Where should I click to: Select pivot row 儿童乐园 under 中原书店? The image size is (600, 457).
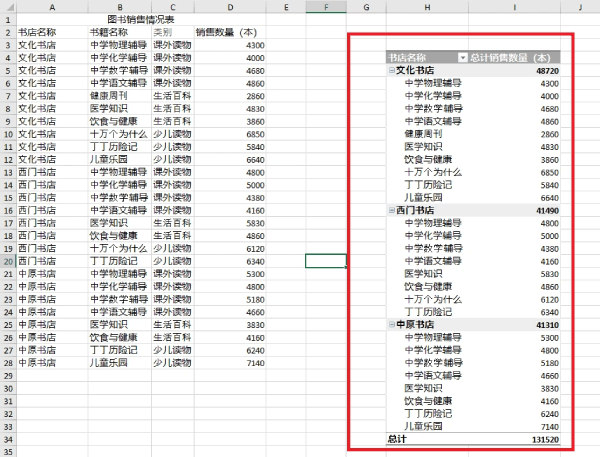423,426
